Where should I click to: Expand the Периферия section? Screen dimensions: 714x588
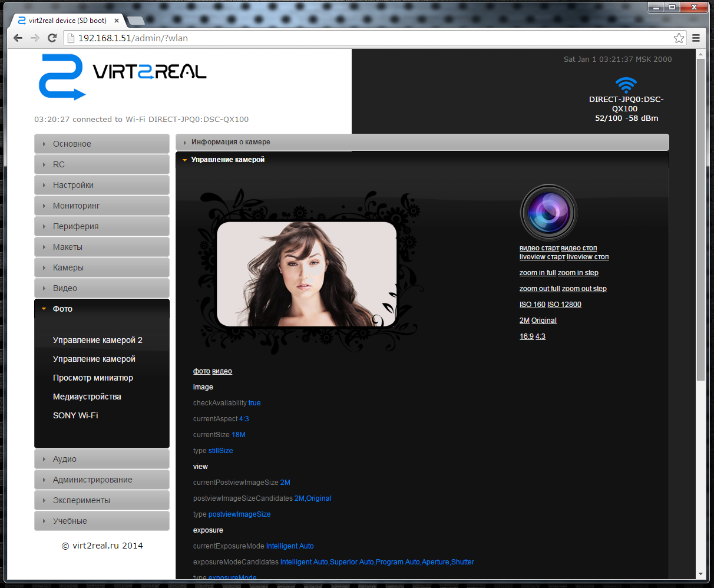pos(102,226)
